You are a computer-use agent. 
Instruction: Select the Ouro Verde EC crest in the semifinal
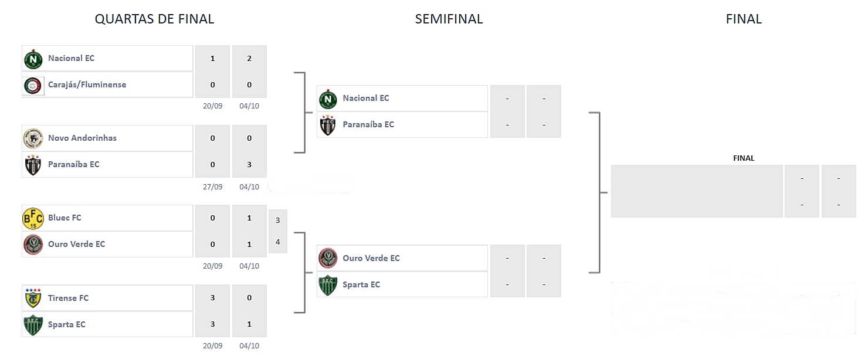click(328, 258)
